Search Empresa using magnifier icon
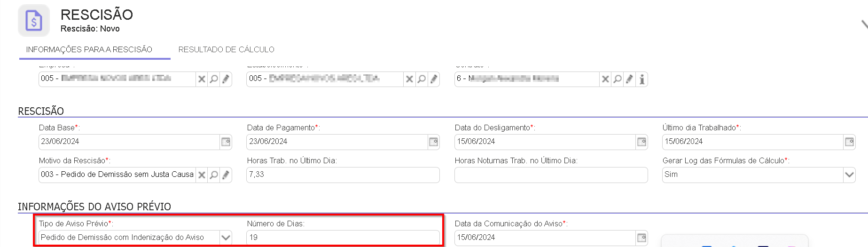 [214, 79]
